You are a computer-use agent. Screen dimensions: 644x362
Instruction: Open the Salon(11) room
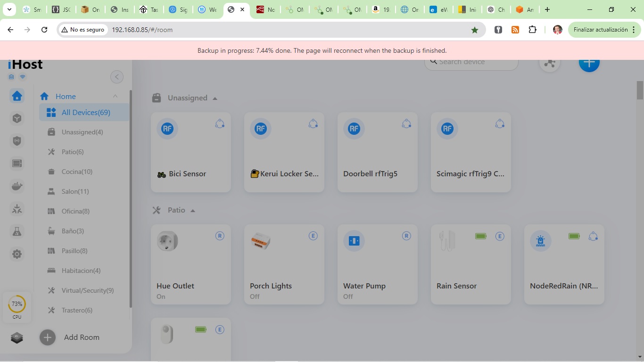pos(84,191)
